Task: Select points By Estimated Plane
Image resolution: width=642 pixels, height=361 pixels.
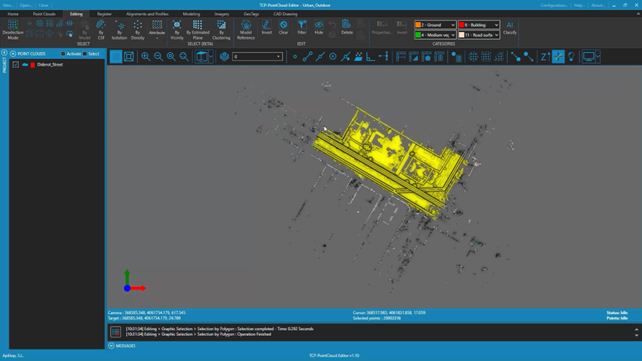Action: point(198,29)
